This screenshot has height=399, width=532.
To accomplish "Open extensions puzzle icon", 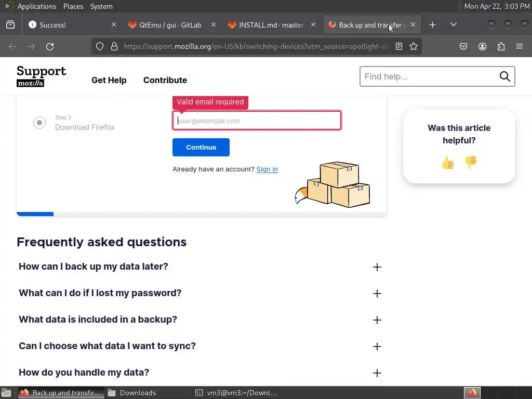I will tap(501, 46).
